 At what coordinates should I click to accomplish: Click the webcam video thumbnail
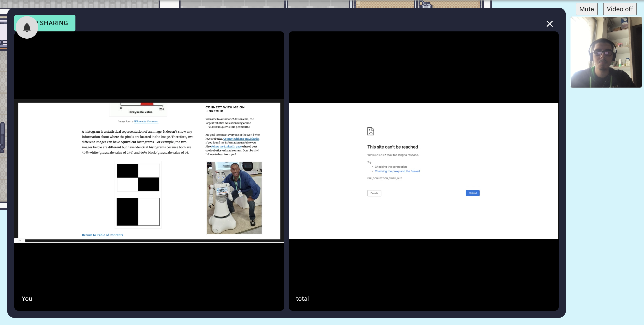(x=606, y=53)
